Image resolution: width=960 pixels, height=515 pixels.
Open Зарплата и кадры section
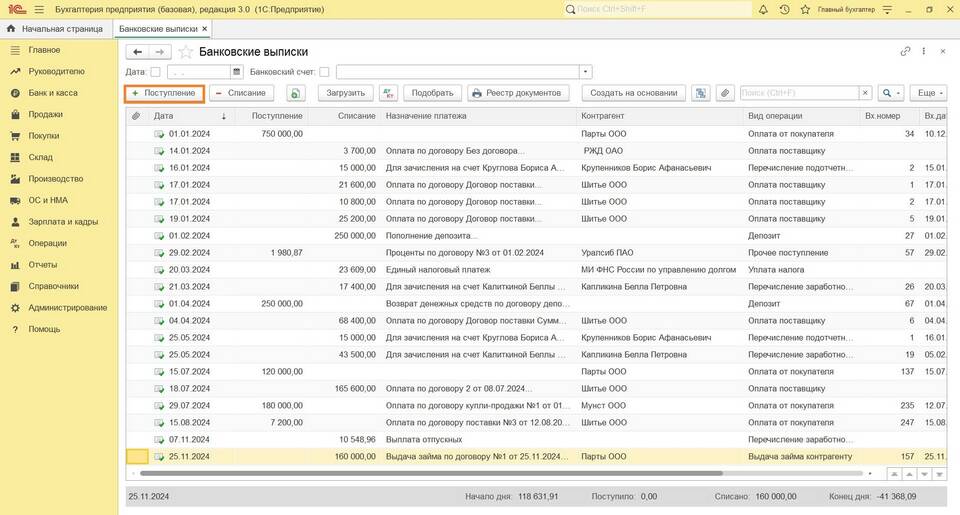pos(63,222)
